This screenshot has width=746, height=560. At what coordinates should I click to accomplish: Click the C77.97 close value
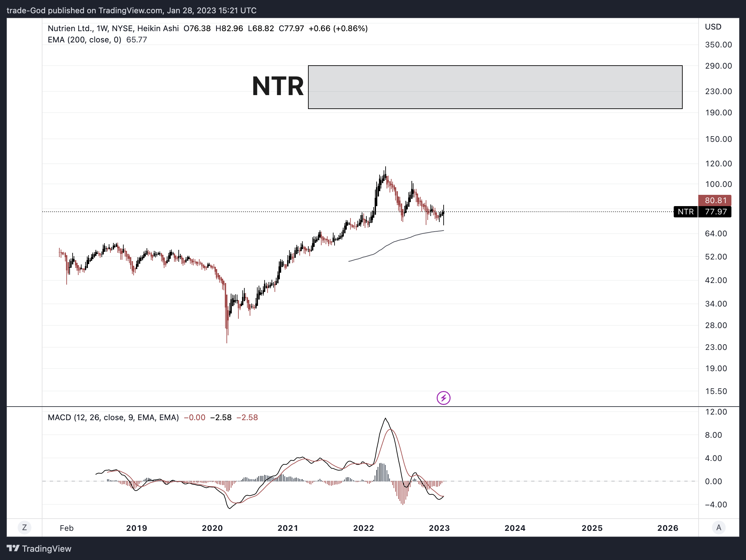(x=291, y=28)
